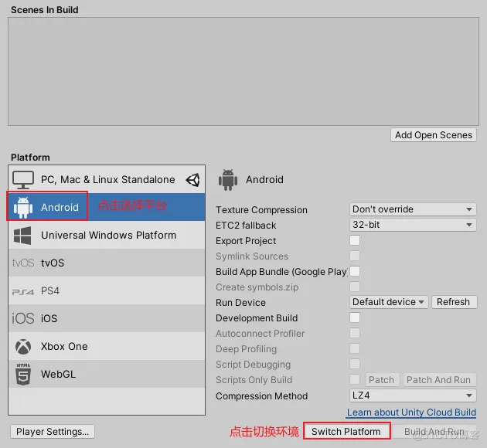Click the Refresh button for Run Device

point(454,302)
